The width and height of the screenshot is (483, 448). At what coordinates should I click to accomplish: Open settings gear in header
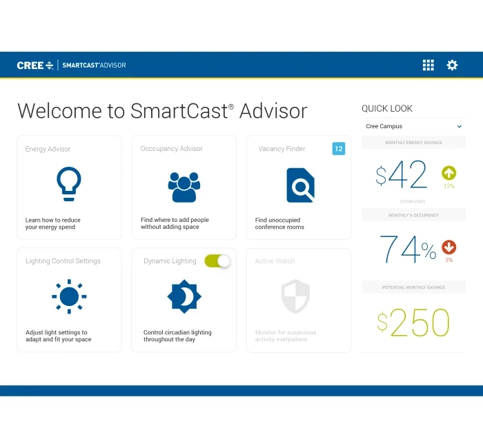pyautogui.click(x=452, y=65)
